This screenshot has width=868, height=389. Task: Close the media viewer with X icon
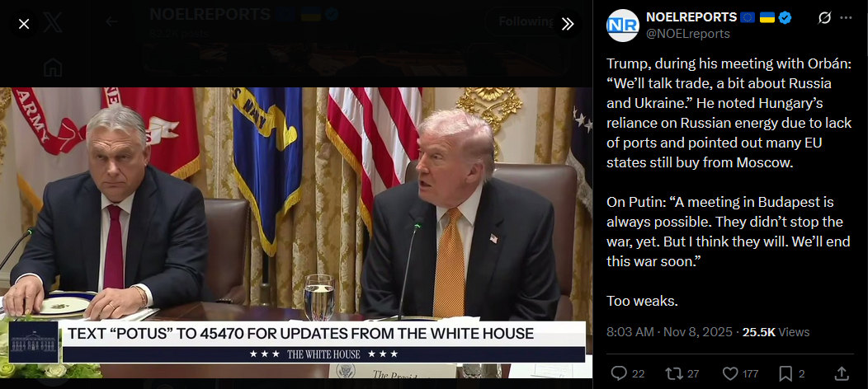pyautogui.click(x=24, y=24)
